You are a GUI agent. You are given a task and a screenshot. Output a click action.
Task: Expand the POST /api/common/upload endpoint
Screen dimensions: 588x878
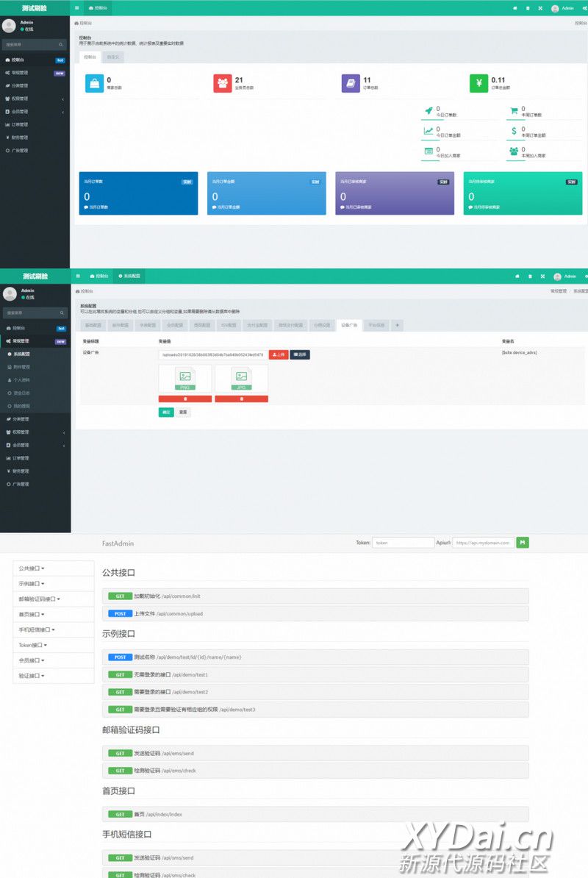click(x=315, y=614)
